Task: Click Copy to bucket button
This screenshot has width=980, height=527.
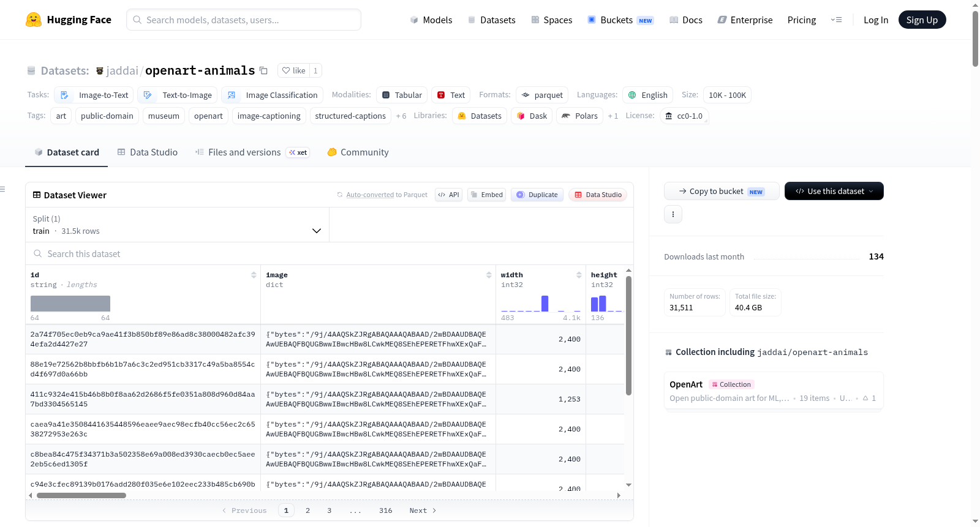Action: 722,191
